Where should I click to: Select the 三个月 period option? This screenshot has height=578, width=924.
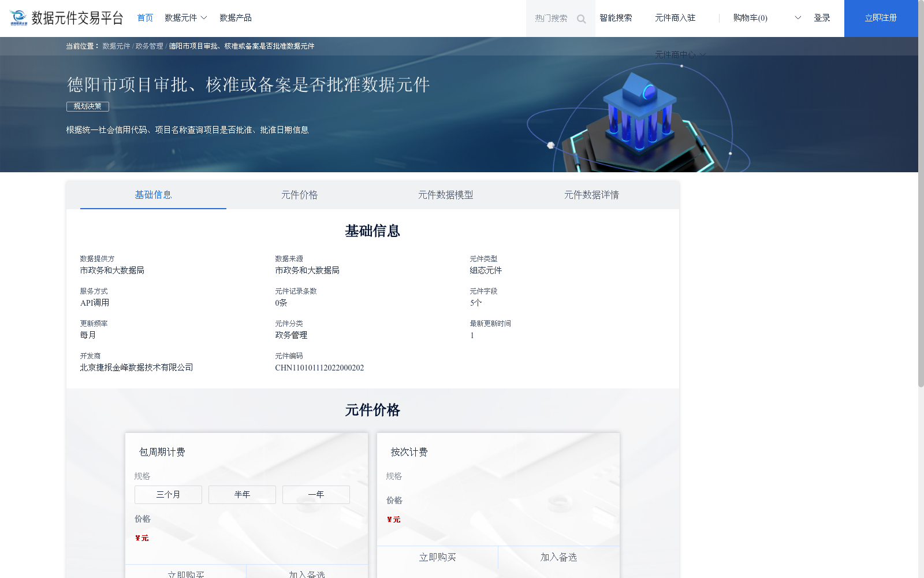click(168, 495)
